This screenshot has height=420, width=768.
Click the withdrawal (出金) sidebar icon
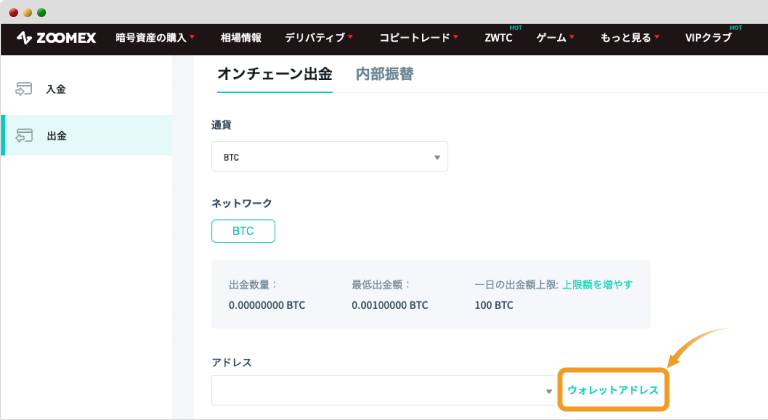coord(25,135)
